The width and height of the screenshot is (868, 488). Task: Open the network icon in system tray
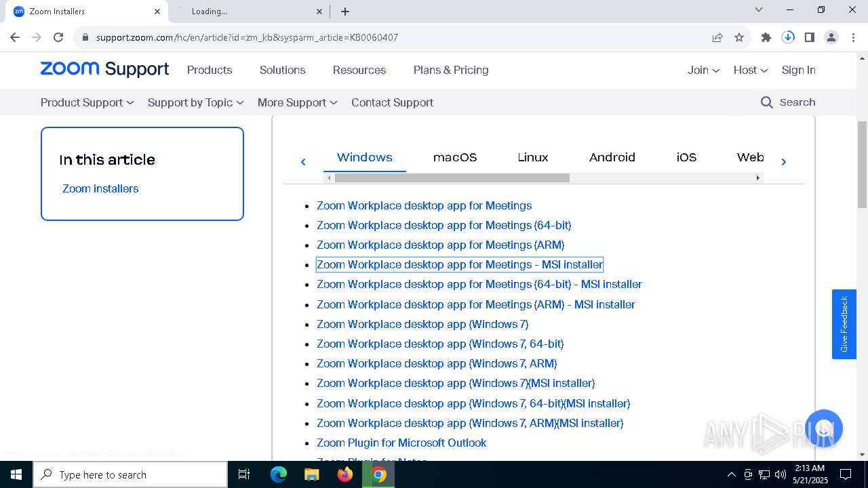coord(764,474)
